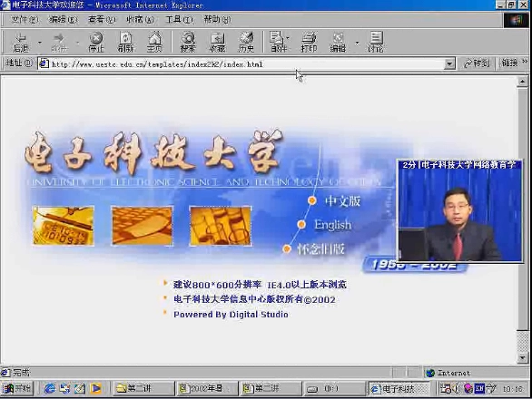The width and height of the screenshot is (532, 399).
Task: Open the Mail button dropdown arrow
Action: pos(288,38)
